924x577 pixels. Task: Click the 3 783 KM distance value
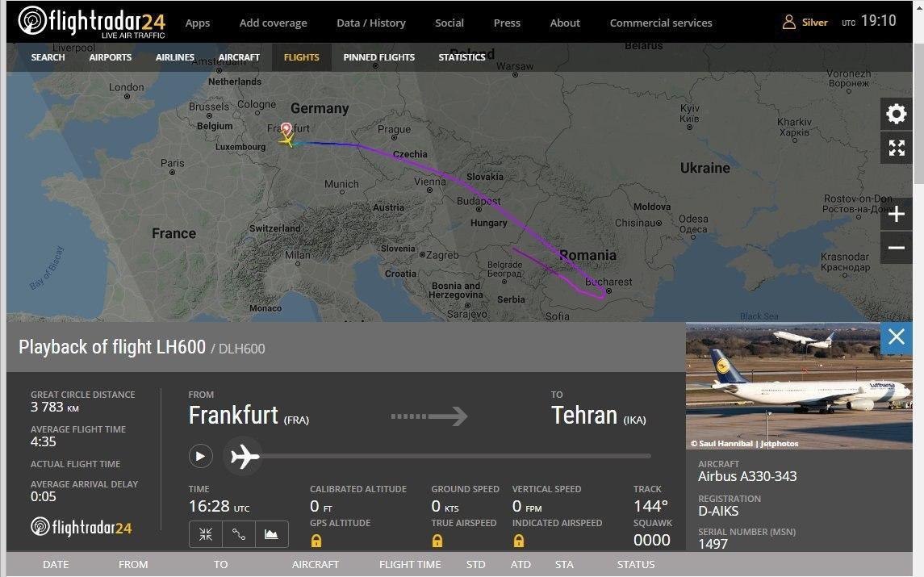(x=55, y=408)
